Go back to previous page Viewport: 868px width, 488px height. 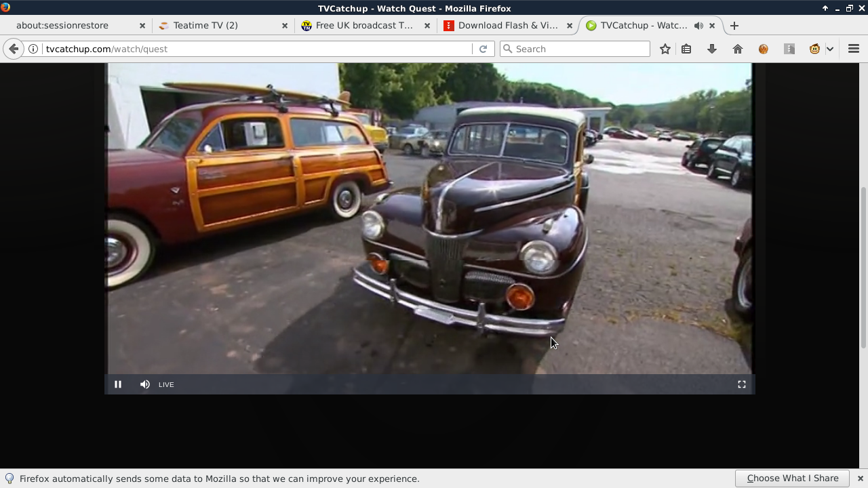click(x=14, y=49)
